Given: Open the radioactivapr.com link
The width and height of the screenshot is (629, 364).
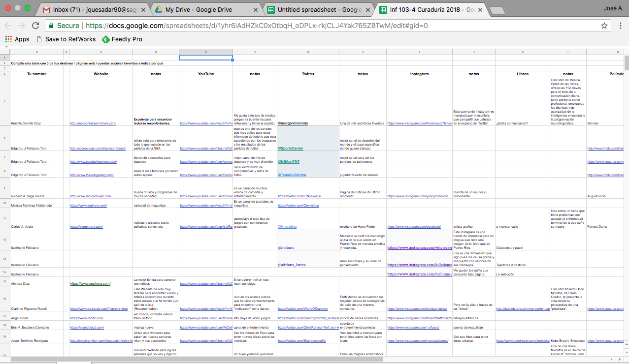Looking at the screenshot, I should pos(92,196).
